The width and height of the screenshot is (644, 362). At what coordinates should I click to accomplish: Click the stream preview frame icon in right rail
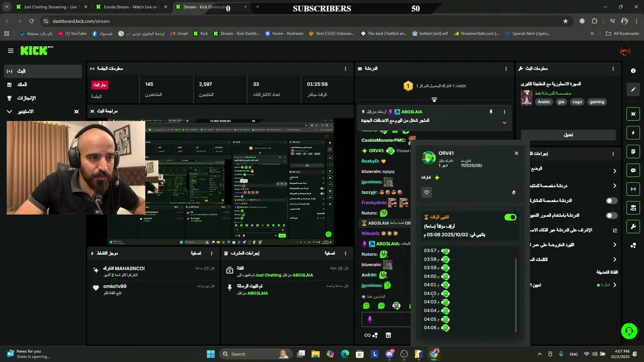point(633,114)
